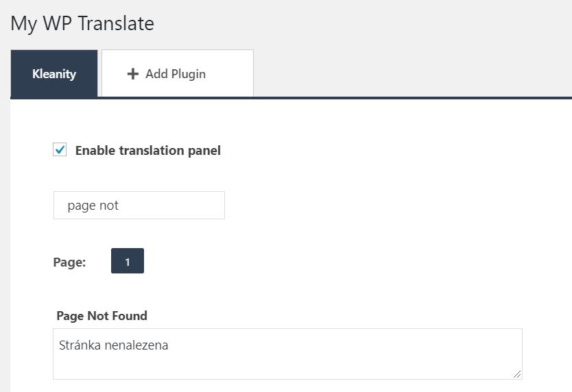The width and height of the screenshot is (572, 392).
Task: Click the blue checkmark in the checkbox
Action: [60, 150]
